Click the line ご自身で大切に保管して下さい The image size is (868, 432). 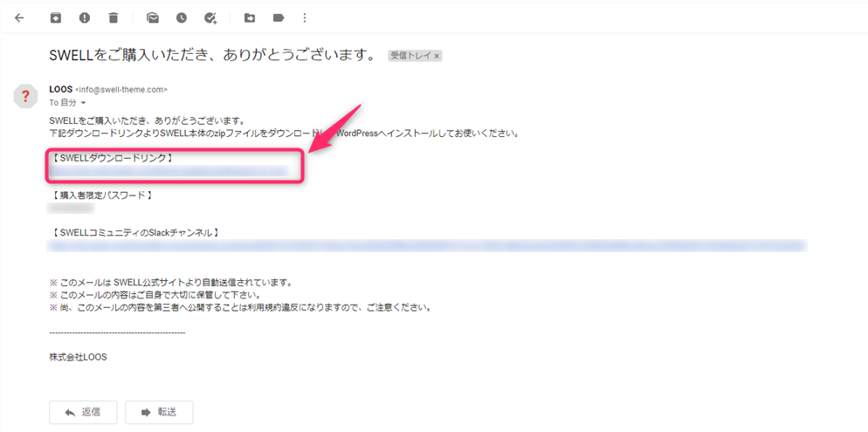pos(155,295)
